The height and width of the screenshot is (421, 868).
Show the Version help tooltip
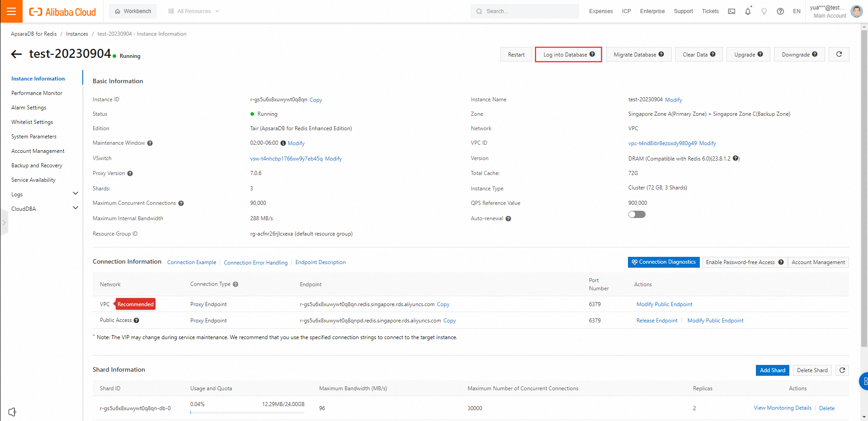[x=736, y=158]
